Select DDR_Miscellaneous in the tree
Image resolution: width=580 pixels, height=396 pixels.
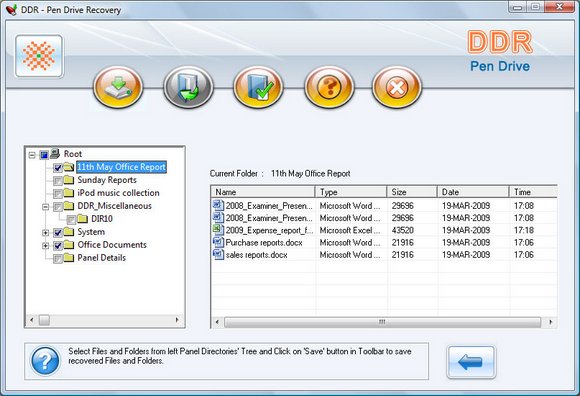(x=114, y=206)
